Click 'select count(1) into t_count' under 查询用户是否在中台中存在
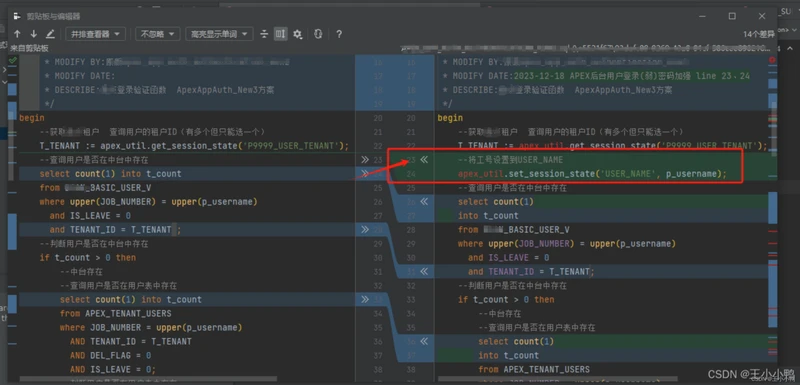 pyautogui.click(x=110, y=174)
